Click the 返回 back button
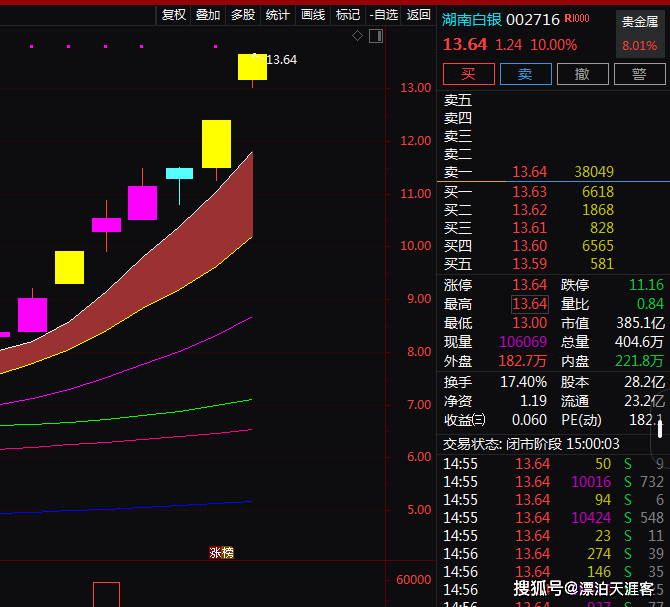The height and width of the screenshot is (607, 670). (418, 15)
